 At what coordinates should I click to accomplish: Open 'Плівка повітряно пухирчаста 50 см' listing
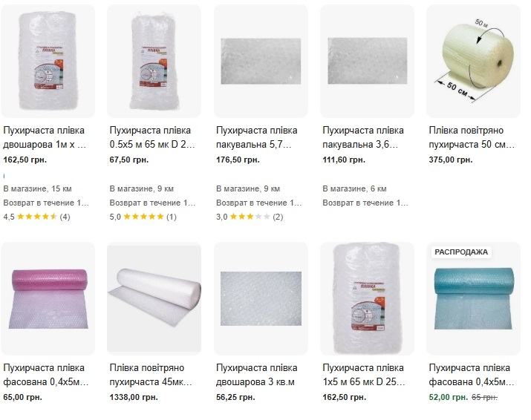click(x=471, y=138)
